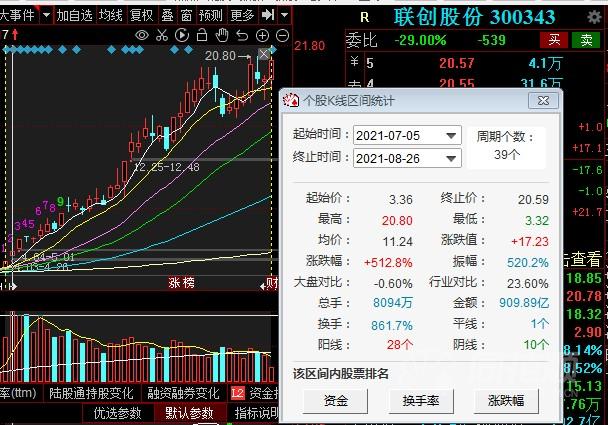Open the 复权 adjustment menu item
The height and width of the screenshot is (425, 608).
[x=142, y=15]
